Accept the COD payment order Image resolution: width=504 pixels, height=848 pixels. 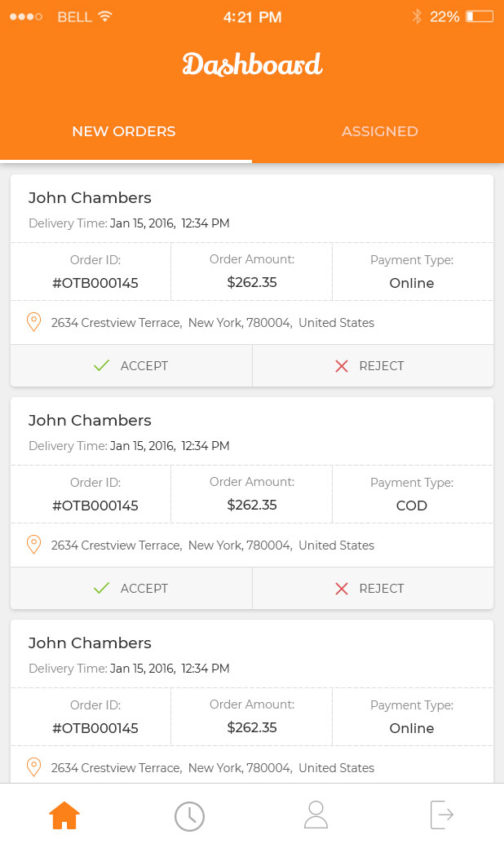(x=131, y=589)
